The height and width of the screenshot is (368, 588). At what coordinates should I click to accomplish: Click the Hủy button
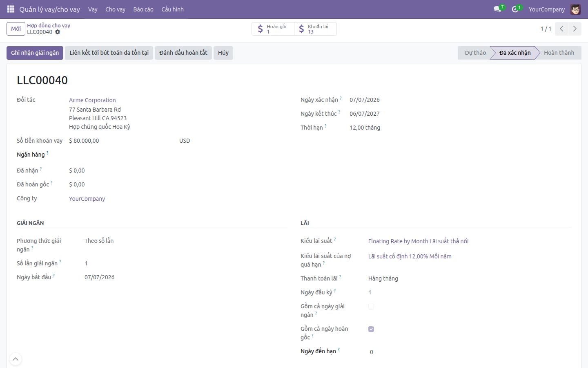(x=223, y=53)
